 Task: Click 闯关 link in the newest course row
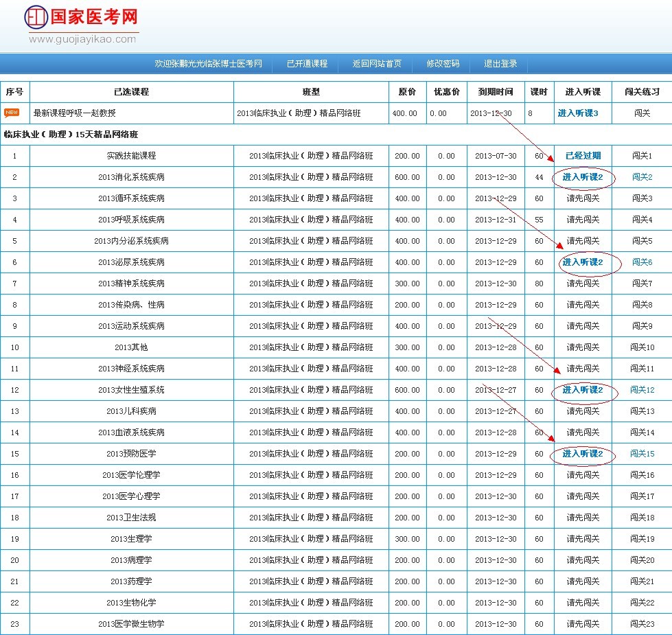[642, 113]
